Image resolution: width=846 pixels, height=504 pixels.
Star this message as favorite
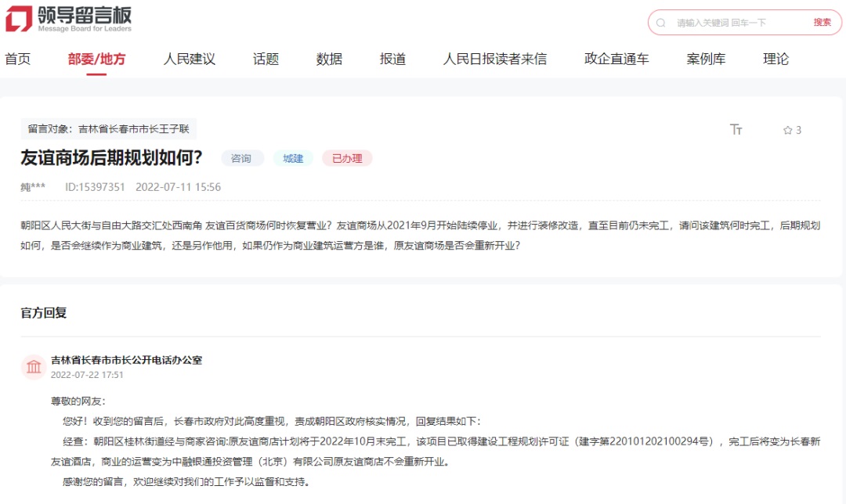[x=788, y=131]
